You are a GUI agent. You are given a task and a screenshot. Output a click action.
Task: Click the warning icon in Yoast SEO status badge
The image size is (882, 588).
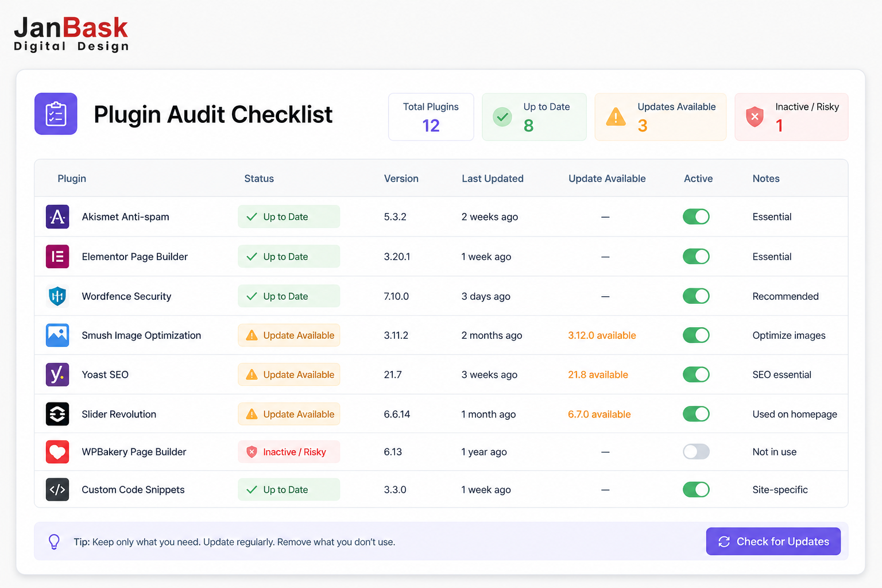click(x=252, y=374)
